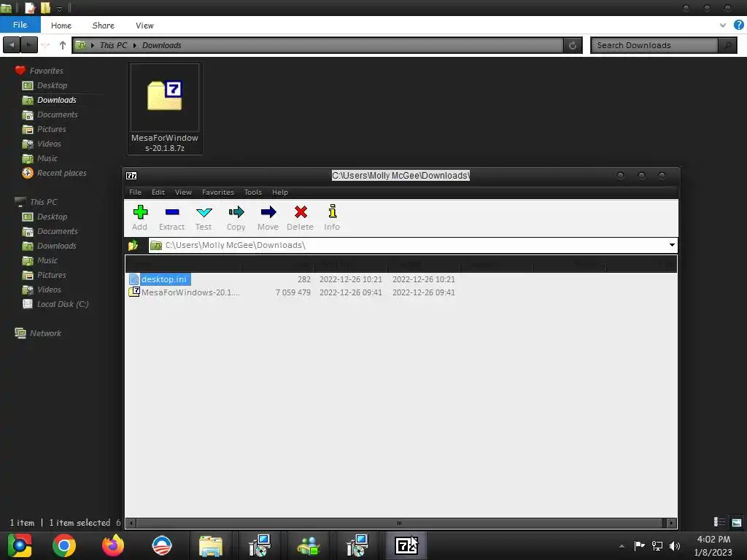The height and width of the screenshot is (560, 747).
Task: Open the Home tab in Explorer ribbon
Action: pyautogui.click(x=61, y=26)
